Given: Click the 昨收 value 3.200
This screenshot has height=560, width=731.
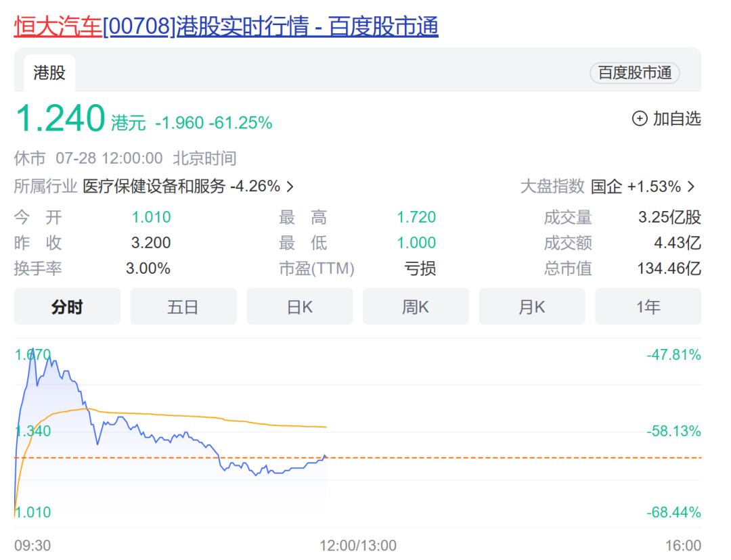Looking at the screenshot, I should point(150,243).
